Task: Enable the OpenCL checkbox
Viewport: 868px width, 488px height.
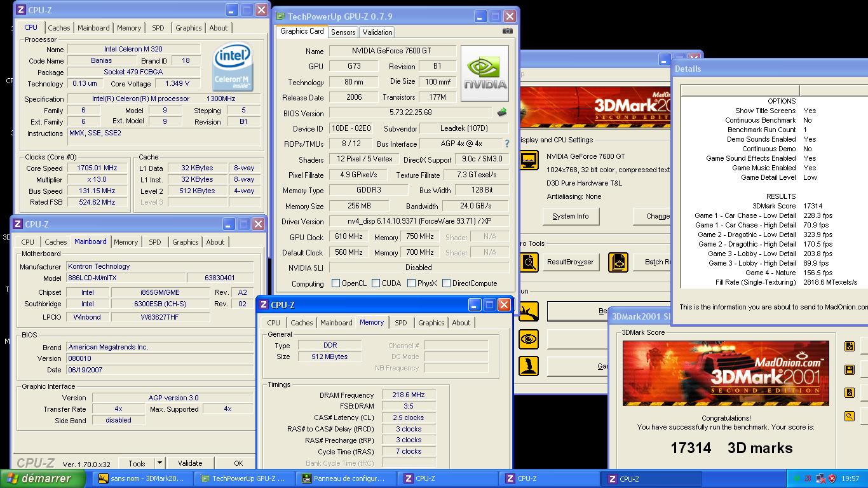Action: (x=336, y=283)
